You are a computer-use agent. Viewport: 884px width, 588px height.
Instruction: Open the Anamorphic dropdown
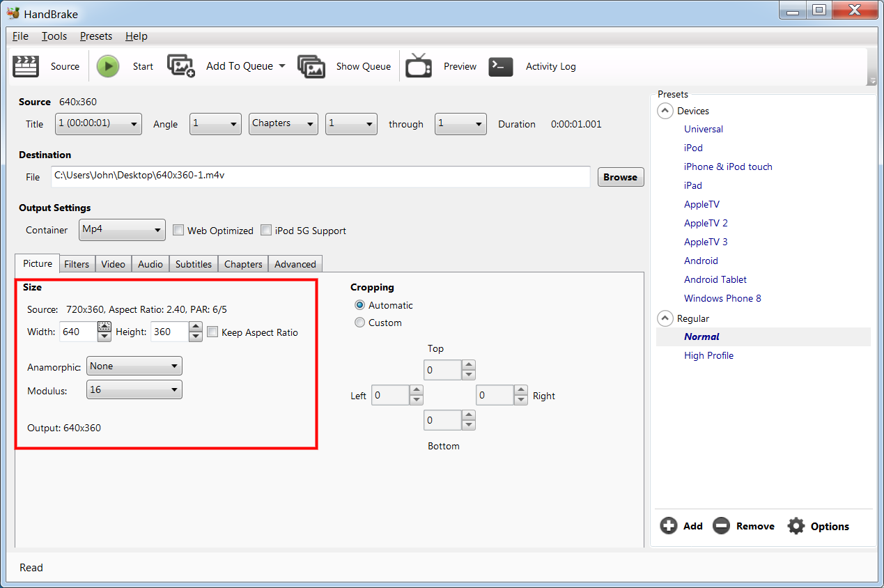click(x=134, y=366)
